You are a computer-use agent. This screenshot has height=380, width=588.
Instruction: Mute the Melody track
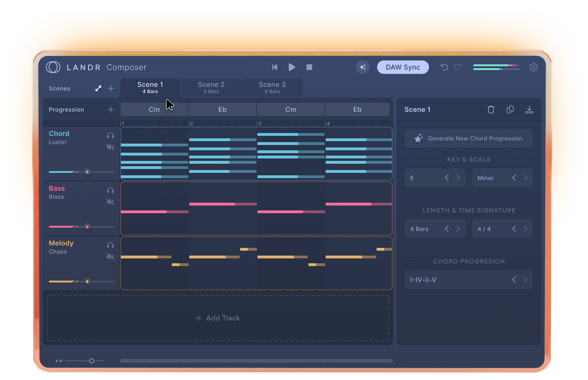coord(110,257)
